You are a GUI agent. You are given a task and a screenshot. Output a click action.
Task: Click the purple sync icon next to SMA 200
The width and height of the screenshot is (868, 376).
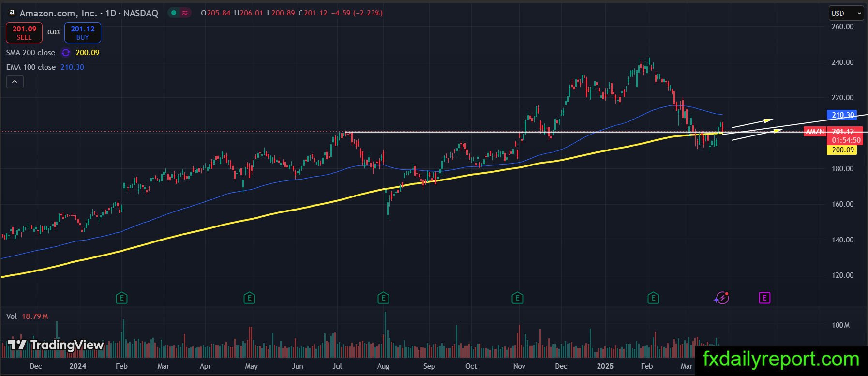coord(66,53)
